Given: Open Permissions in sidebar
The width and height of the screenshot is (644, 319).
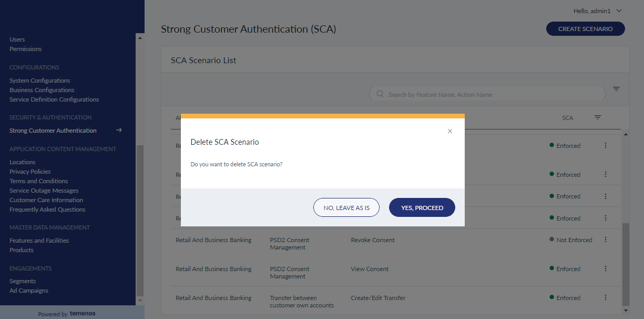Looking at the screenshot, I should (x=25, y=49).
